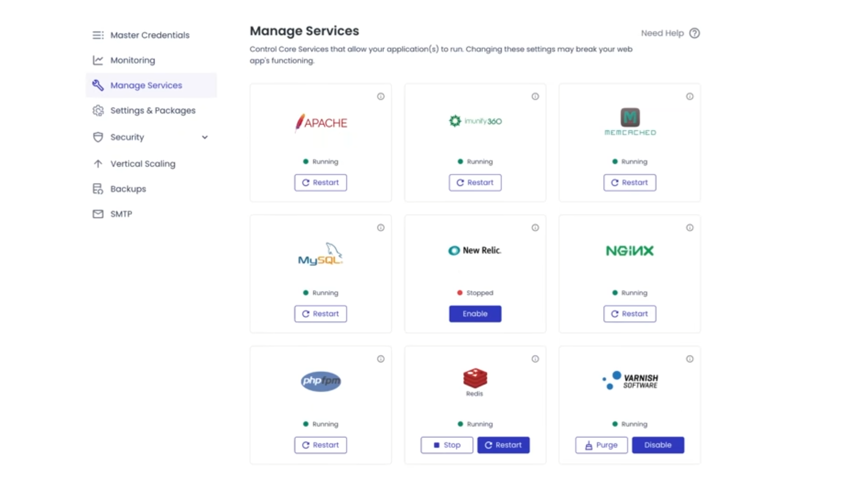868x488 pixels.
Task: Click the Security shield icon
Action: coord(98,137)
